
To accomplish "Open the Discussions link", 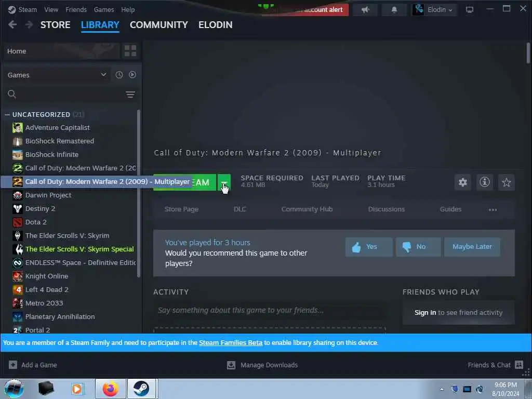I will pos(387,209).
